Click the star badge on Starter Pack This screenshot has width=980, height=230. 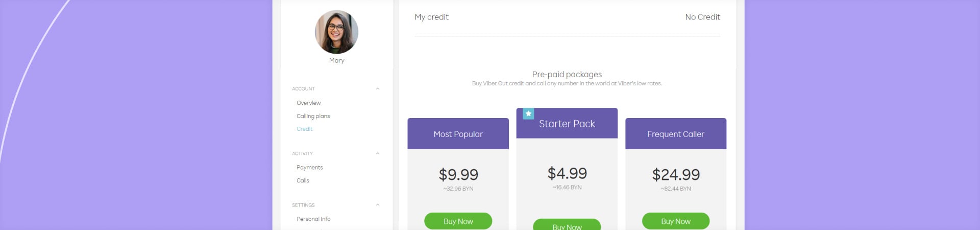pos(528,113)
